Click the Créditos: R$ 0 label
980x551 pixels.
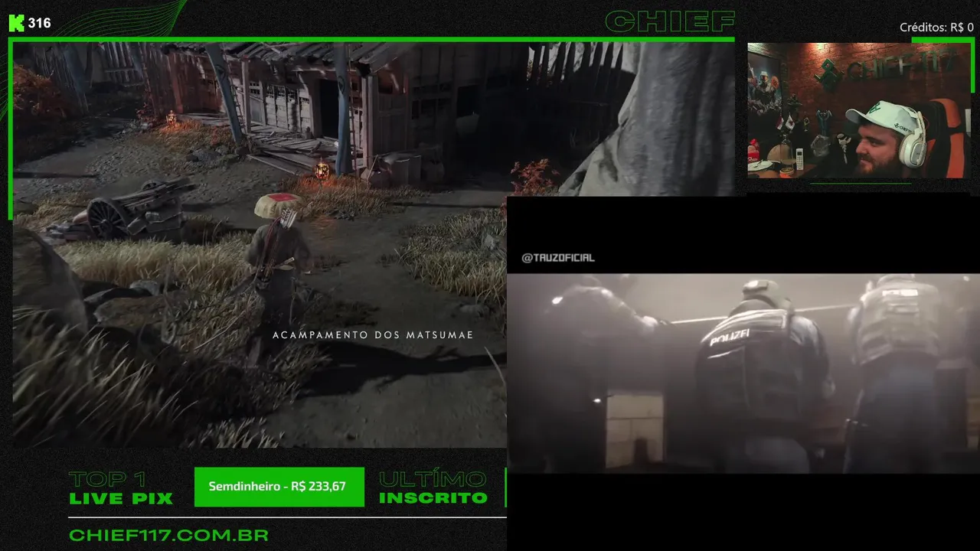(x=936, y=28)
